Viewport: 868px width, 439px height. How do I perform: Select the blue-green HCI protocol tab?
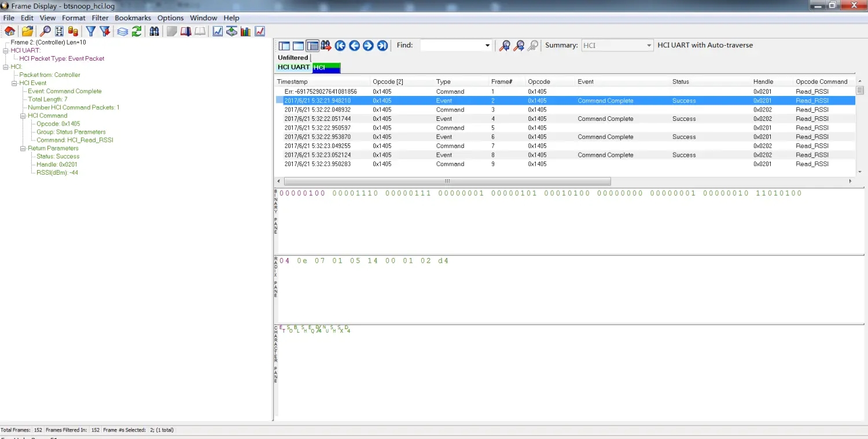(x=326, y=68)
